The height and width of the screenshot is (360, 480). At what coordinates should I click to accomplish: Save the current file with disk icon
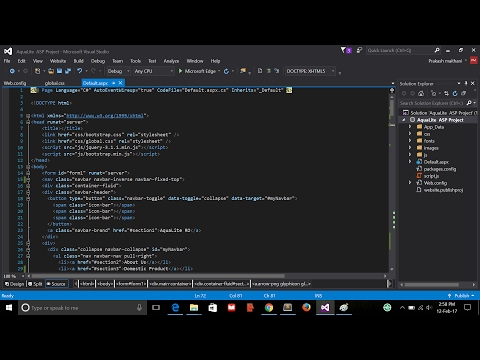(59, 71)
